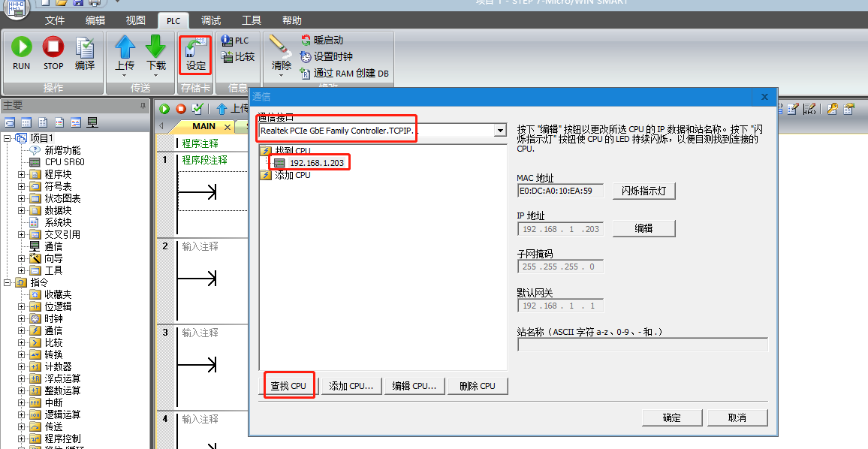
Task: Click the 清除 clear brush icon
Action: pyautogui.click(x=282, y=47)
